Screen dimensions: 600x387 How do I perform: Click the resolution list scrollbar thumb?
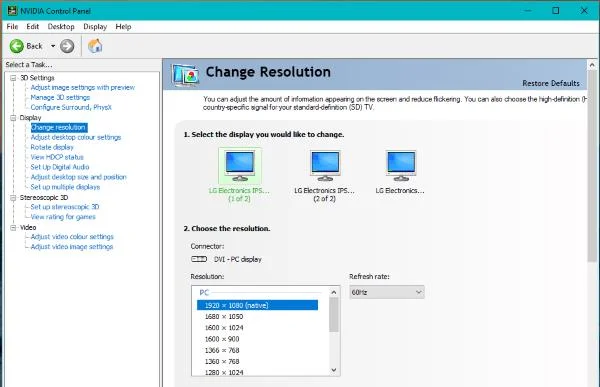pos(334,315)
